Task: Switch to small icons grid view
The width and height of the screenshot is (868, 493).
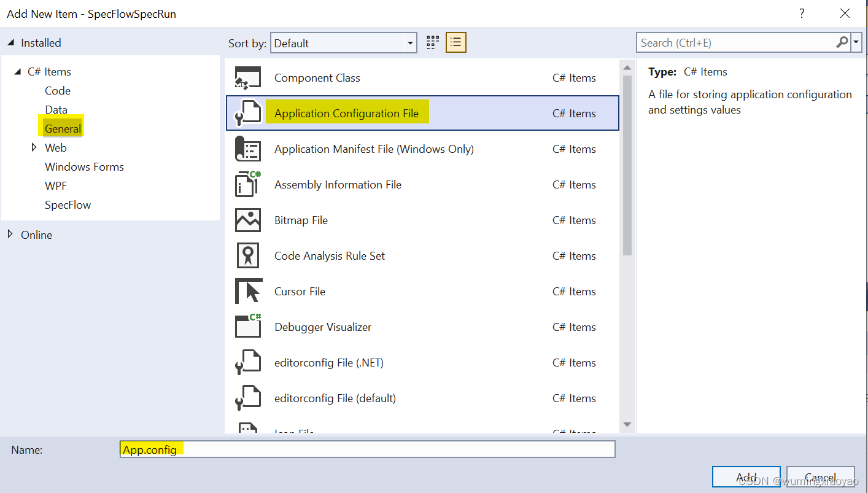Action: (433, 42)
